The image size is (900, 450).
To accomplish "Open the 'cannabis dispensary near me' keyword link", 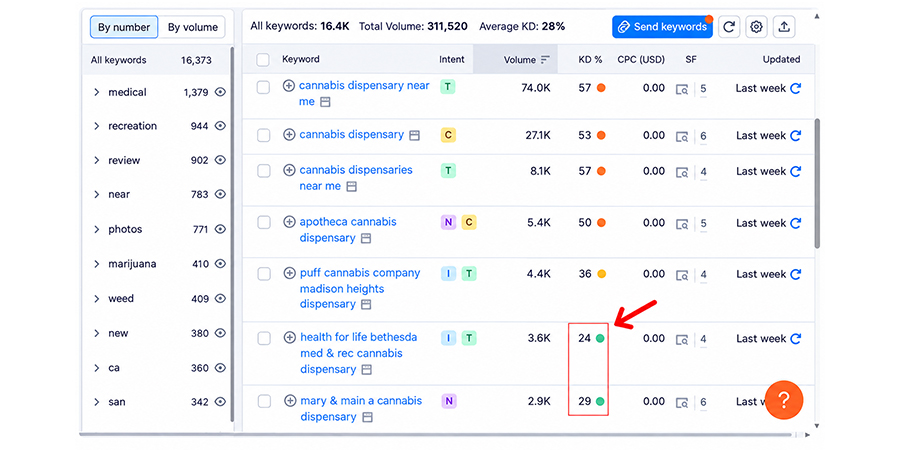I will [364, 93].
